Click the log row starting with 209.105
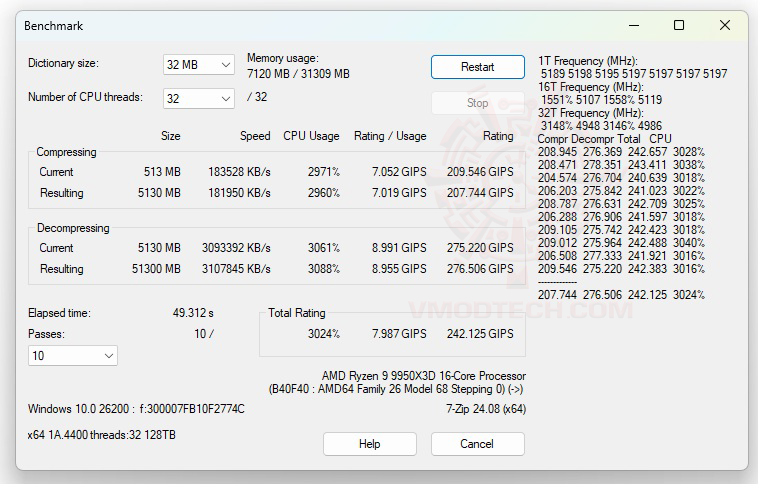The image size is (762, 492). click(621, 230)
